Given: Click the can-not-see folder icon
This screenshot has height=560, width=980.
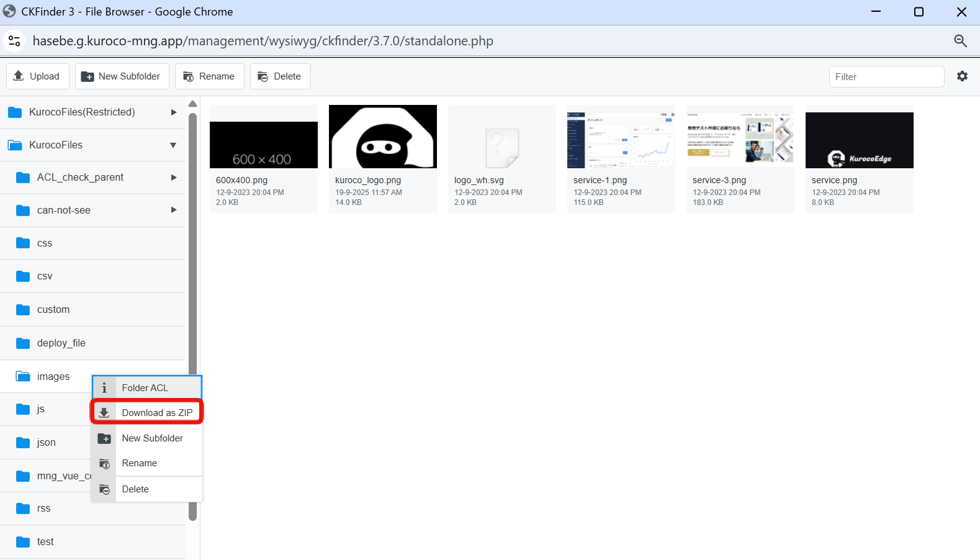Looking at the screenshot, I should [23, 210].
